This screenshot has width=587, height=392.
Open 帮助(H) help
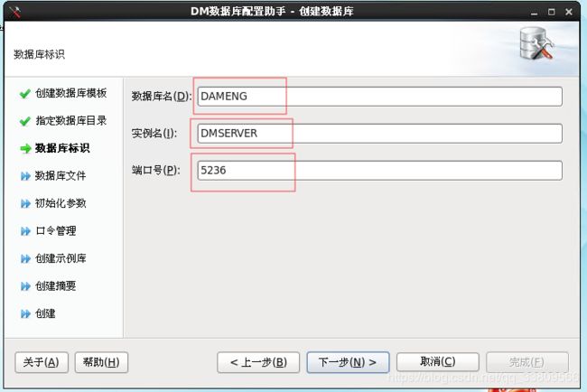[101, 362]
